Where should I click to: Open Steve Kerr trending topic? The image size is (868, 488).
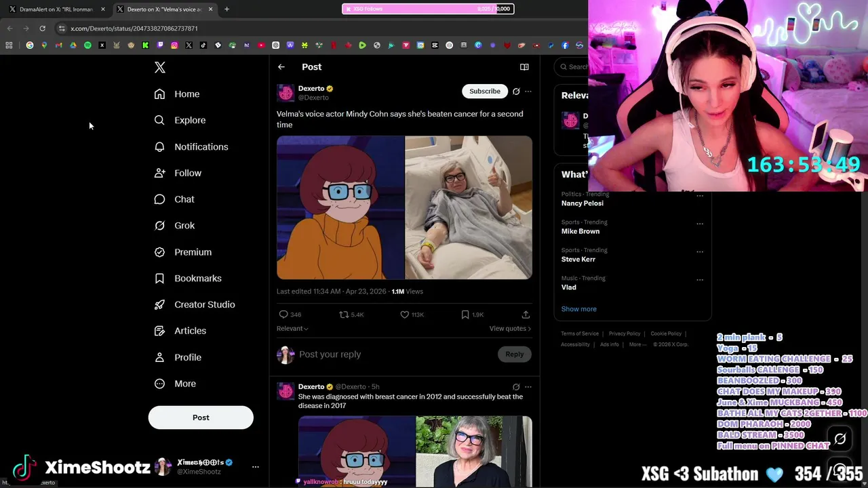(578, 259)
